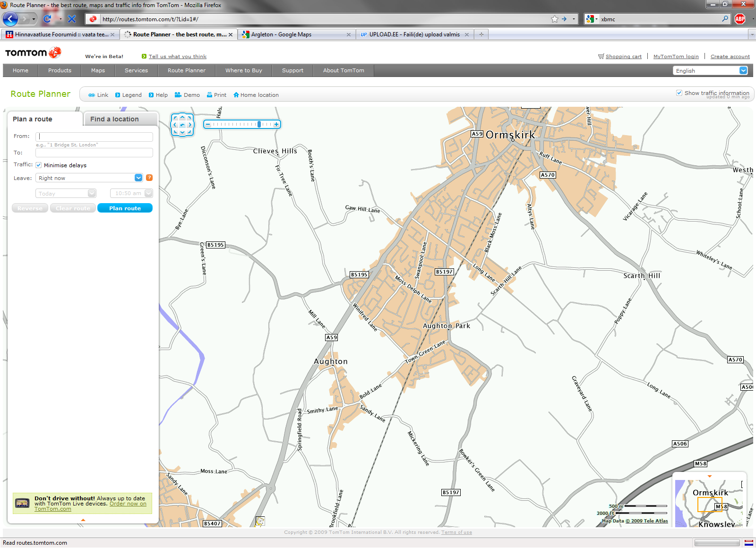Open the search engine selector dropdown
Viewport: 756px width, 548px height.
coord(592,19)
